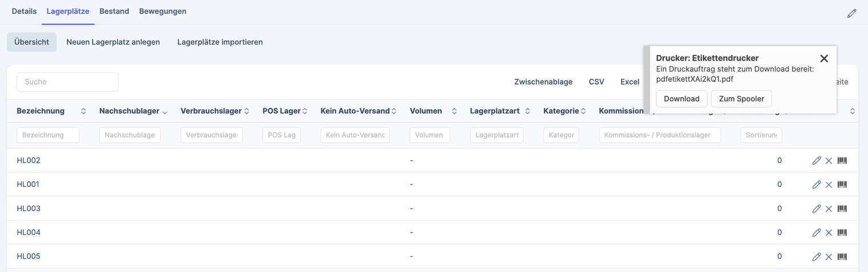This screenshot has height=272, width=868.
Task: Go to Zum Spooler
Action: [x=741, y=99]
